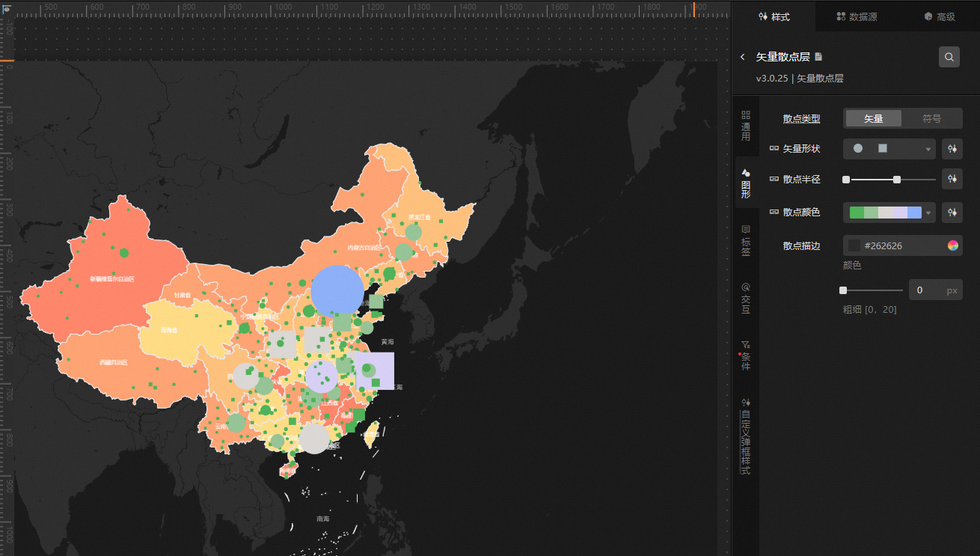
Task: Open the 标签 side tab
Action: (x=745, y=241)
